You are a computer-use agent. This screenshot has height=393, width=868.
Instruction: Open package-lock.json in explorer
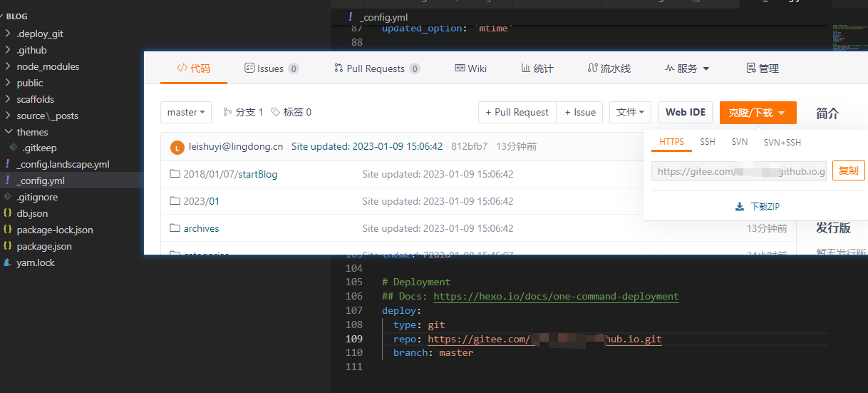pyautogui.click(x=55, y=230)
